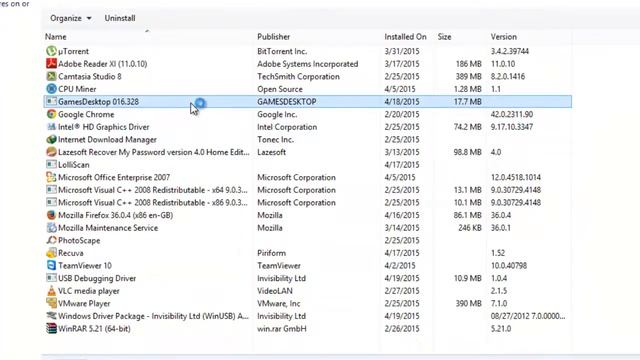The height and width of the screenshot is (360, 640).
Task: Click the 42.0.2311.90 version value
Action: [x=512, y=114]
